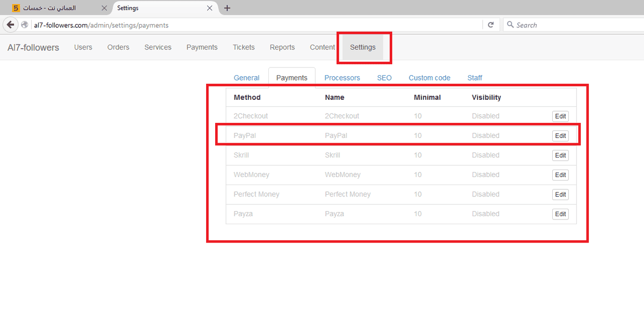Screen dimensions: 644x317
Task: Switch to the SEO tab
Action: (384, 78)
